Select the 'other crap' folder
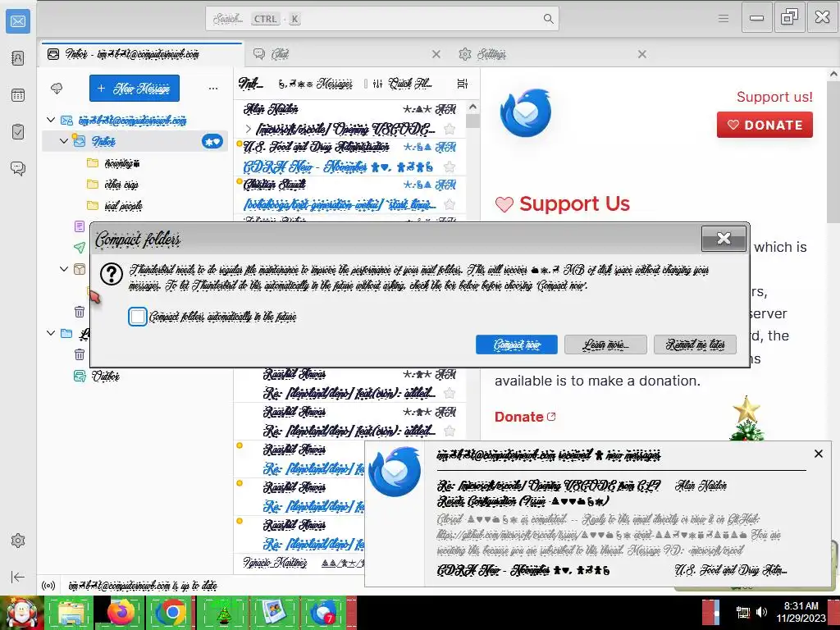 coord(121,185)
